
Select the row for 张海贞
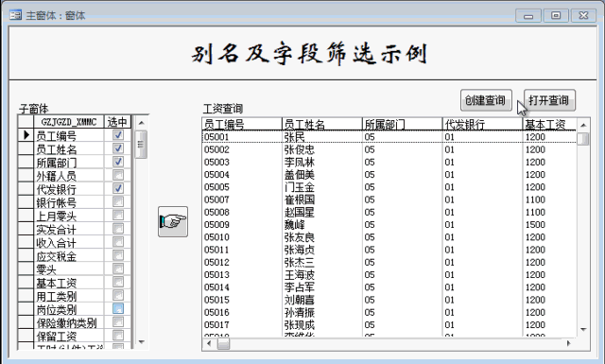pyautogui.click(x=389, y=250)
